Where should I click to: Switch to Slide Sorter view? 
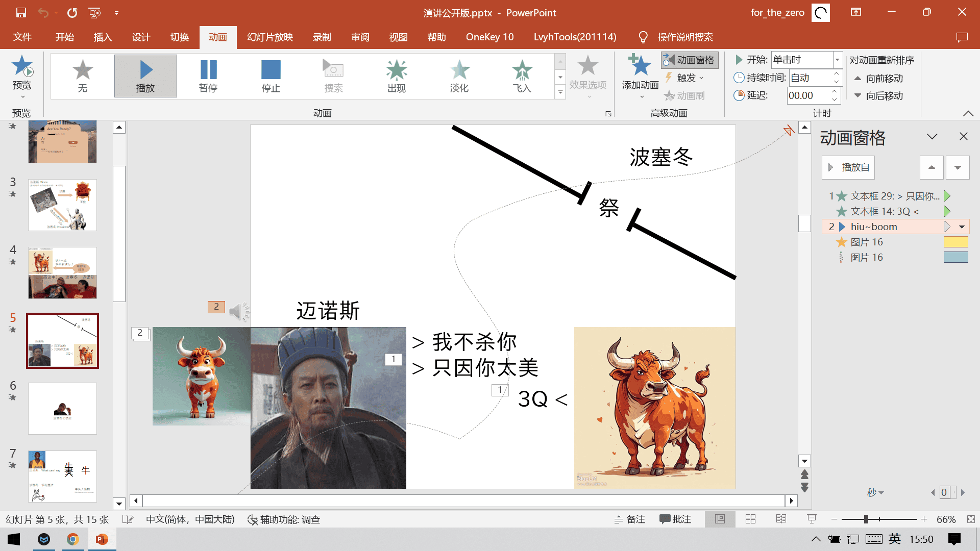click(x=750, y=519)
